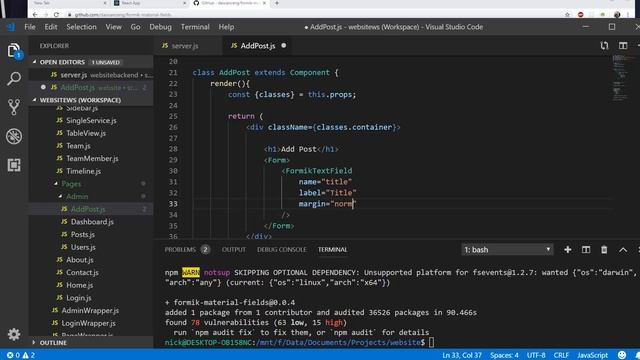Screen dimensions: 640x360
Task: Click the unsaved dot on AddPost.js tab
Action: click(284, 46)
